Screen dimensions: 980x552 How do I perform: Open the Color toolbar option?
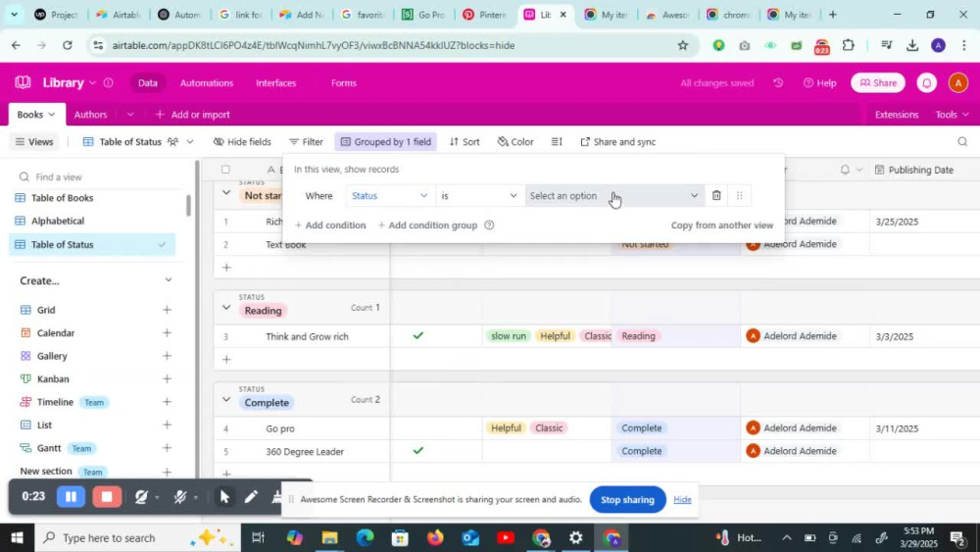point(515,142)
